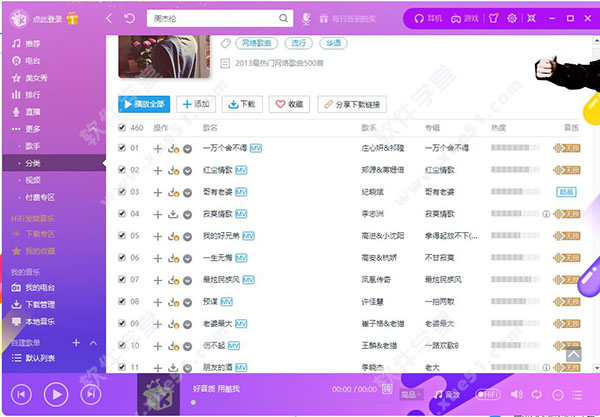
Task: Click the MV badge for 红尘情歌
Action: point(241,170)
